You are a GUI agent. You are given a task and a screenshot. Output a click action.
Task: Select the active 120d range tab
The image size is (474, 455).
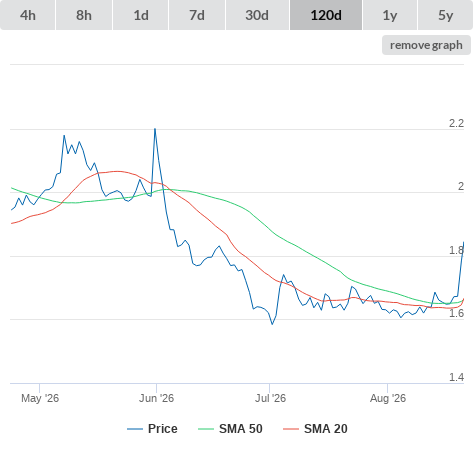326,15
